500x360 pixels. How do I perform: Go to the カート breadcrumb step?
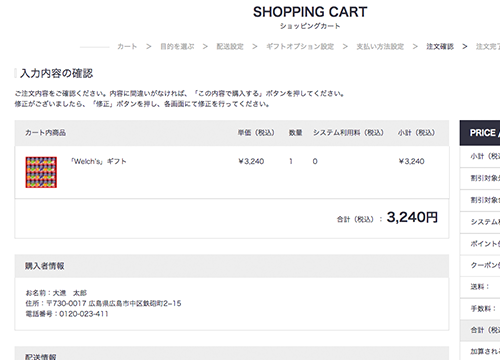click(x=127, y=46)
